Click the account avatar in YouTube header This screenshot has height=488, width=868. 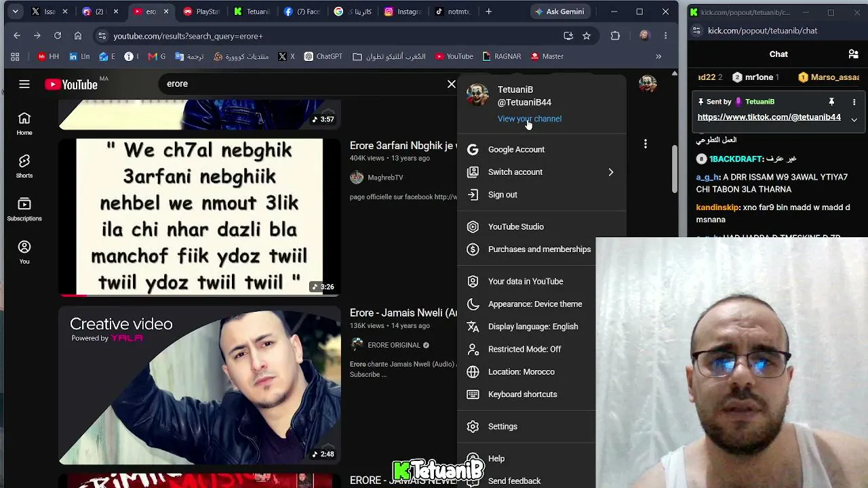pos(648,83)
